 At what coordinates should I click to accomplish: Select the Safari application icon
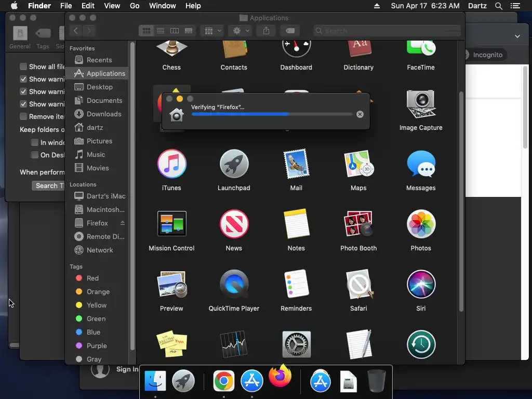pos(358,284)
